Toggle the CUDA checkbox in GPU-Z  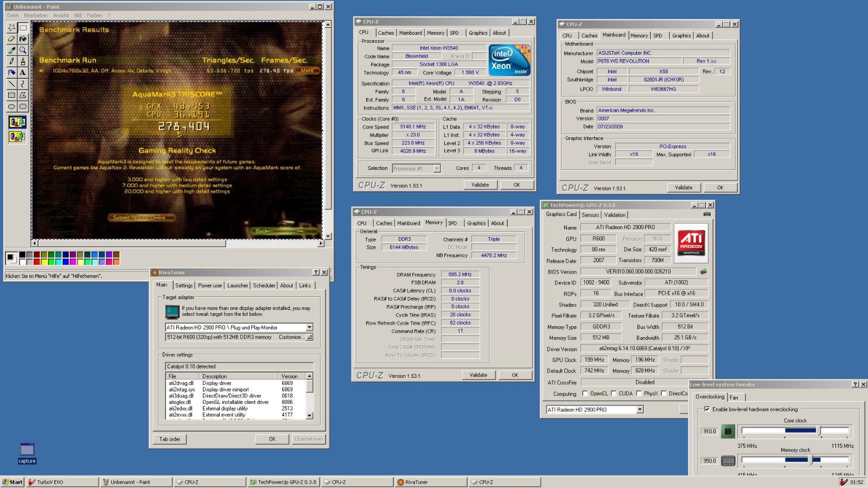click(614, 394)
